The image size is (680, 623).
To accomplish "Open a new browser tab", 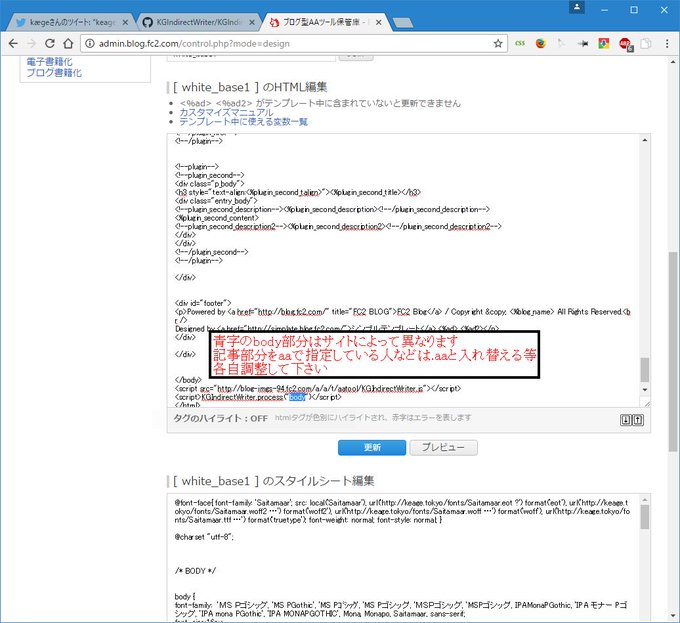I will [x=403, y=23].
